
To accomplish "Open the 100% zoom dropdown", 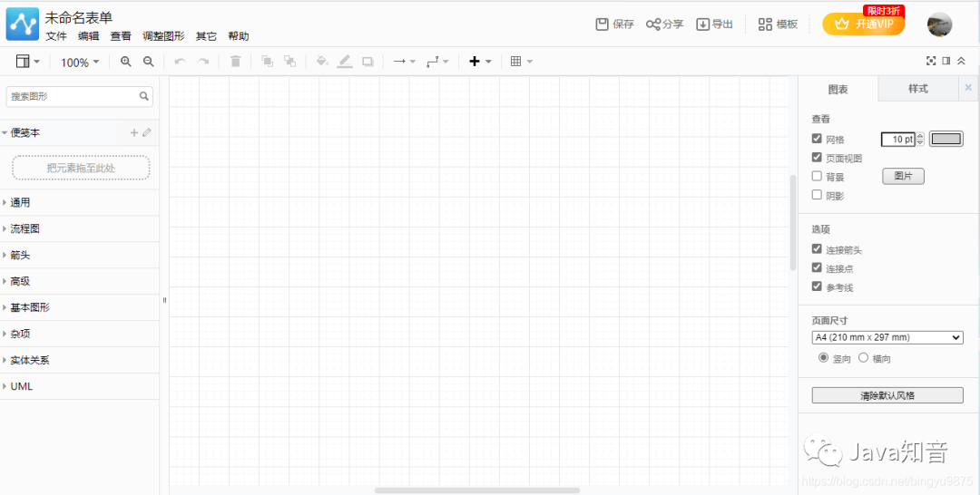I will [x=80, y=62].
